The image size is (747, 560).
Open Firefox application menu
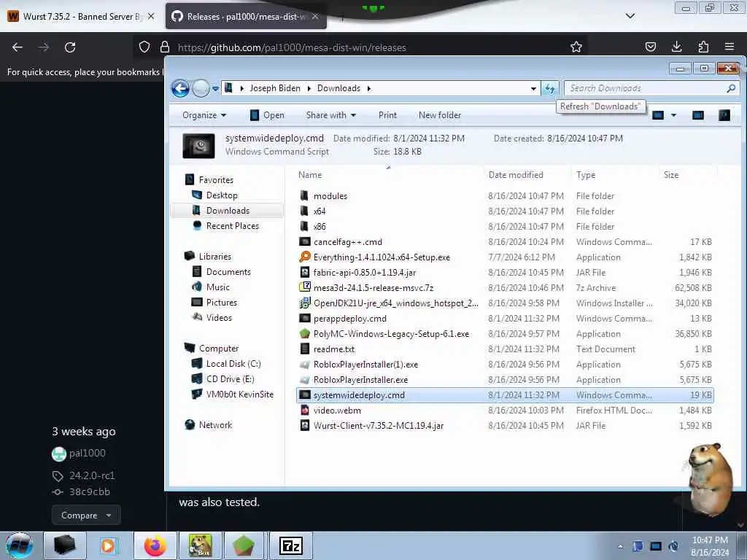click(729, 47)
